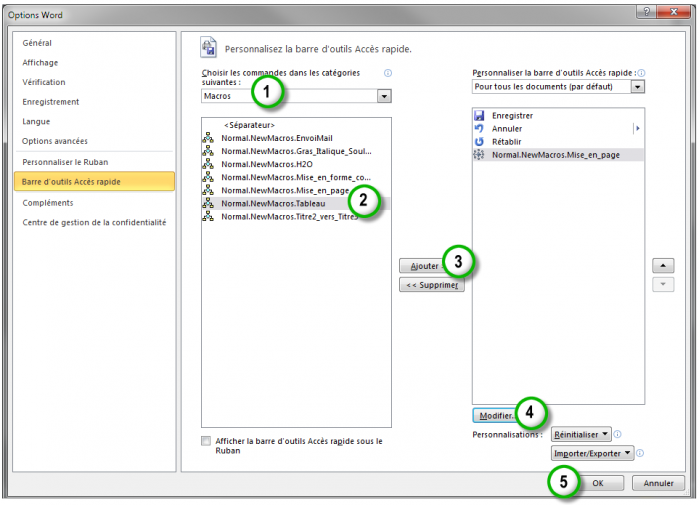
Task: Toggle show Quick Access toolbar below Ribbon
Action: [x=207, y=441]
